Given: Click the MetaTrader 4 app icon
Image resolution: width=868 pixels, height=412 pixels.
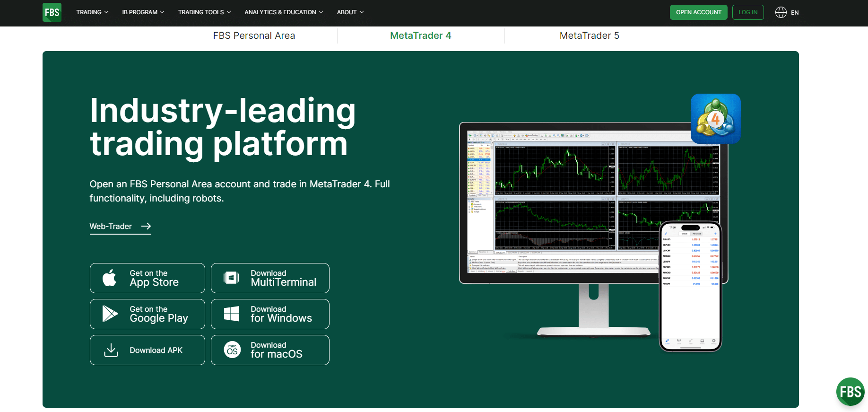Looking at the screenshot, I should [716, 119].
